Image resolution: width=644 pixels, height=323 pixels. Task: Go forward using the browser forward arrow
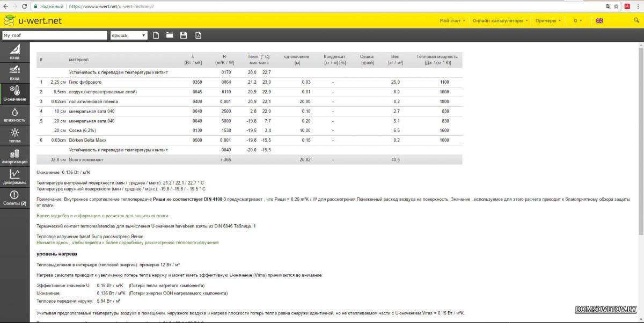click(14, 6)
